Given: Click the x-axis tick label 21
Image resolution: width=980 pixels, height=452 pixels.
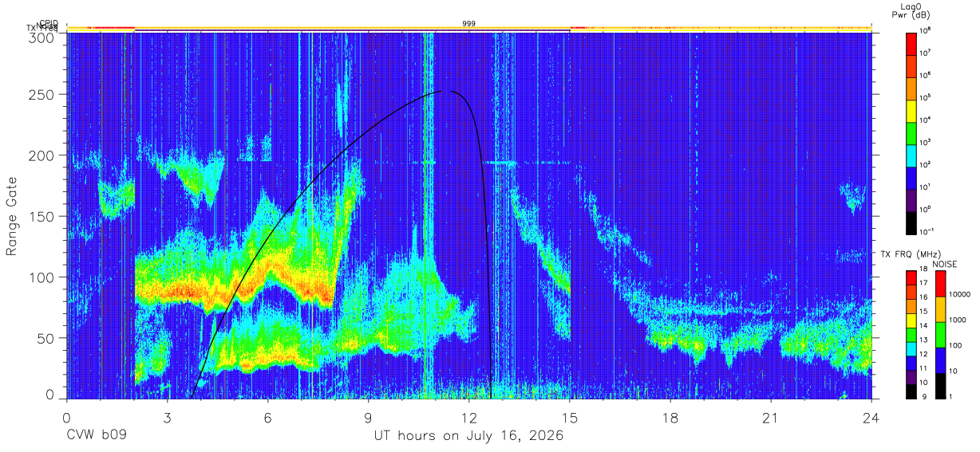Looking at the screenshot, I should point(771,417).
